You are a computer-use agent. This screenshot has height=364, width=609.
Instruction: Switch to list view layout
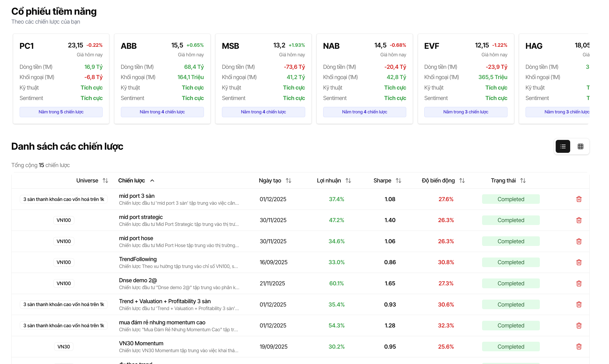[563, 146]
